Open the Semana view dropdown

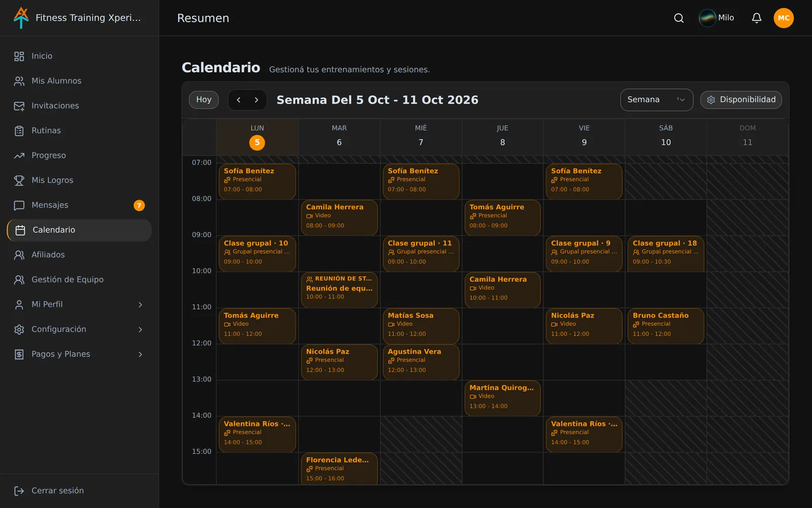[x=657, y=100]
